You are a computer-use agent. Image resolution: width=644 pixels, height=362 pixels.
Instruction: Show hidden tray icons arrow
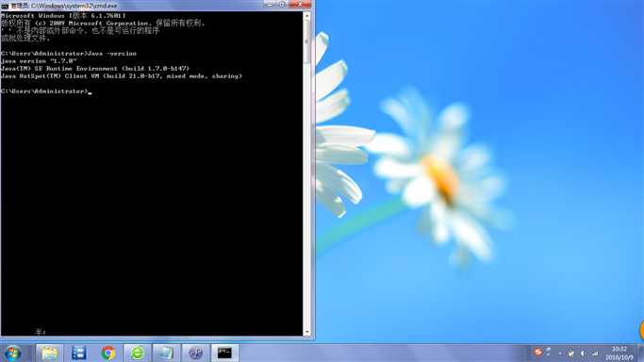[560, 353]
